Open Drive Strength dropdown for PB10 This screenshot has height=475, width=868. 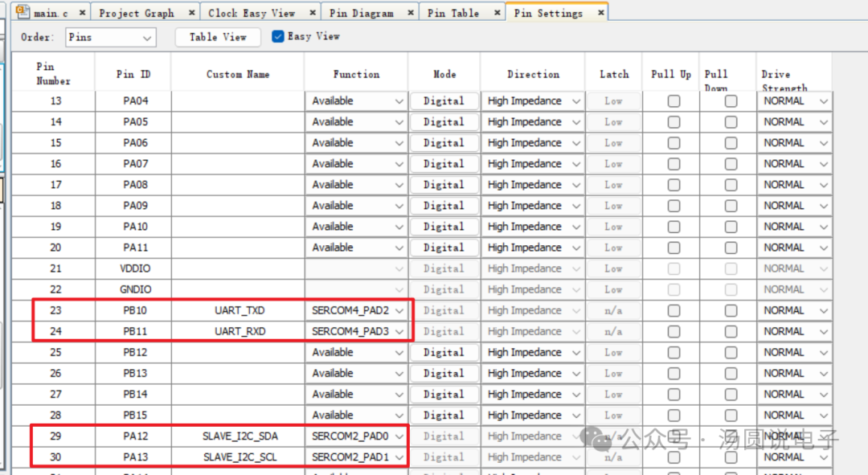coord(794,310)
